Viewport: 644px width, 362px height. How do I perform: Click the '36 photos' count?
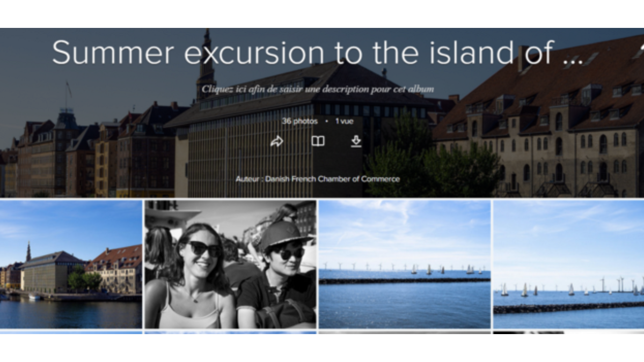point(299,121)
